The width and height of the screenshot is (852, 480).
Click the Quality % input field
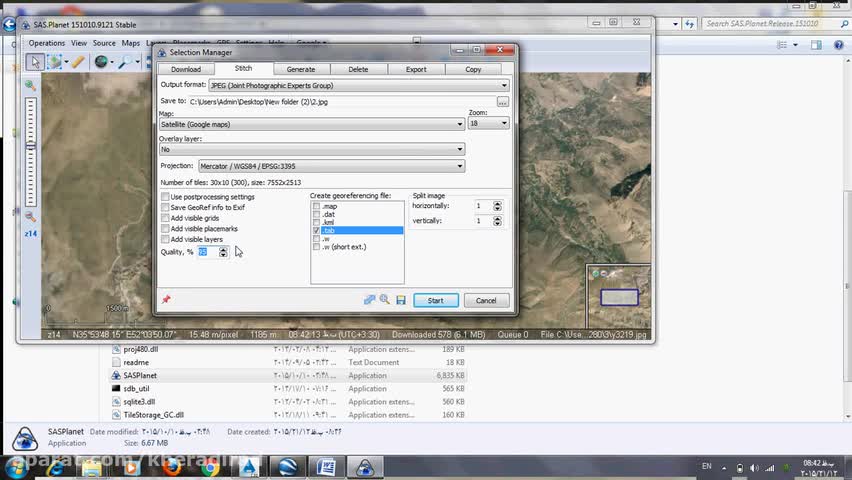(208, 252)
